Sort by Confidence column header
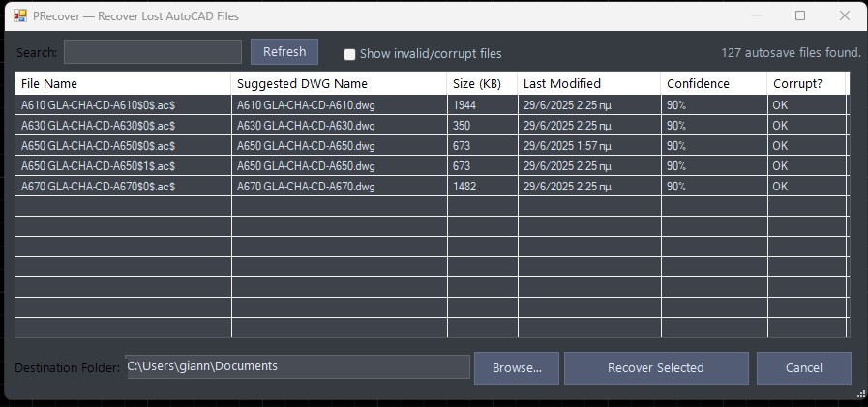Screen dimensions: 868x407 click(x=713, y=84)
